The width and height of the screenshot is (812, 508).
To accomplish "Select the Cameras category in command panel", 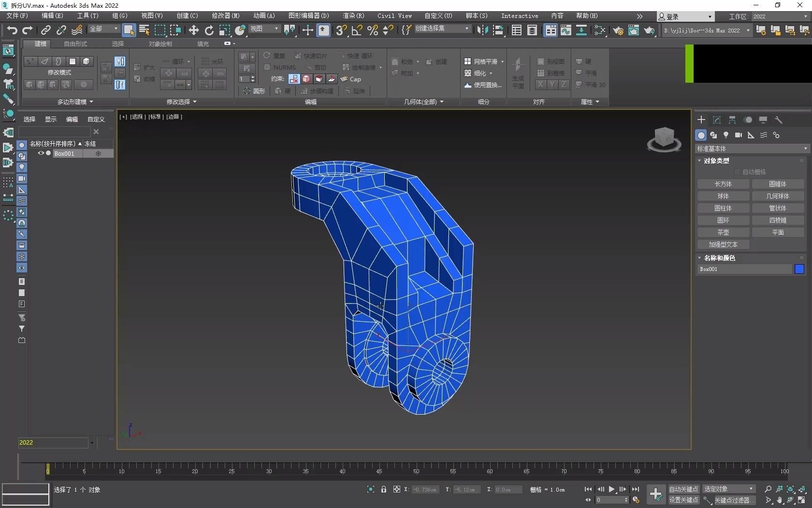I will (739, 135).
